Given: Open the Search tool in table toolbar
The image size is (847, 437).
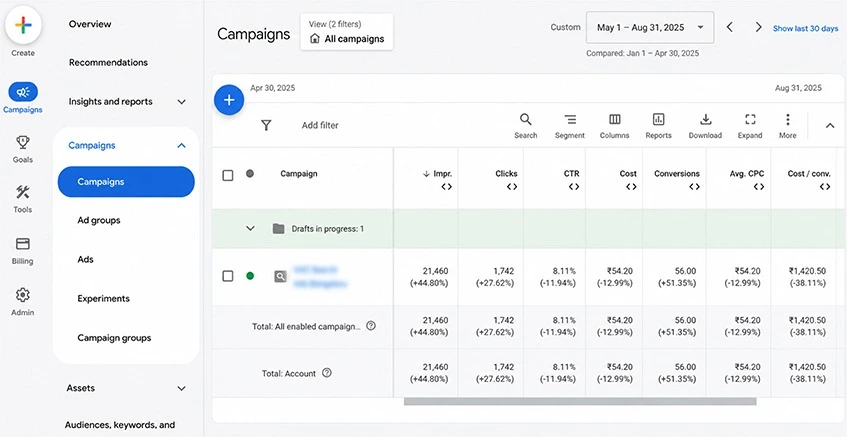Looking at the screenshot, I should (525, 126).
